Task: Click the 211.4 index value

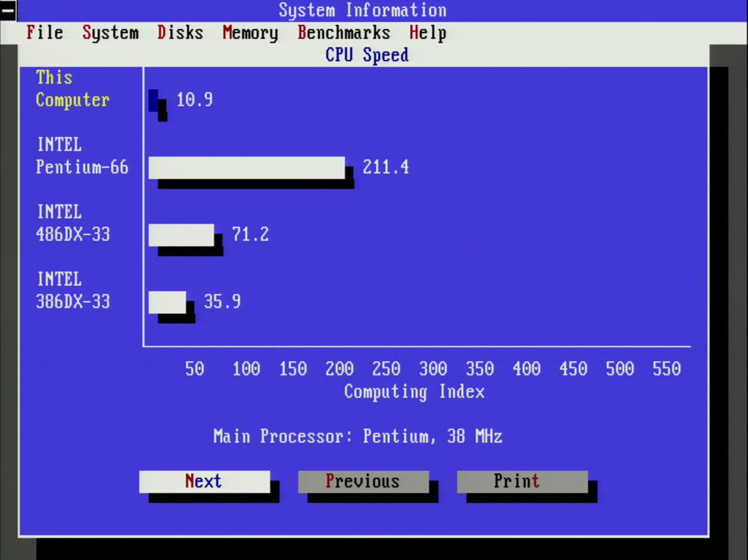Action: point(386,167)
